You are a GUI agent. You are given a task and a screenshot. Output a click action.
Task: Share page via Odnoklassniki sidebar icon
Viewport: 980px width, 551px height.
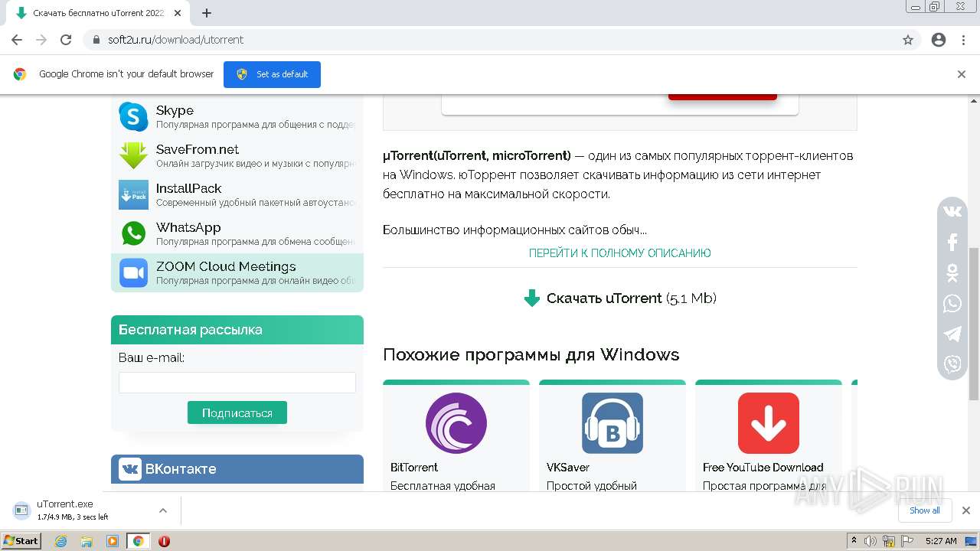click(x=952, y=273)
